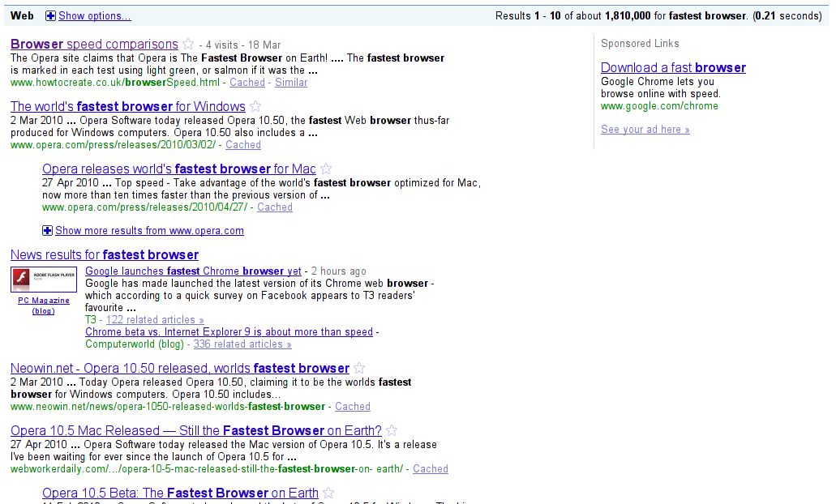Click the webworkerdaily.com green URL text
The width and height of the screenshot is (836, 504).
pyautogui.click(x=207, y=469)
